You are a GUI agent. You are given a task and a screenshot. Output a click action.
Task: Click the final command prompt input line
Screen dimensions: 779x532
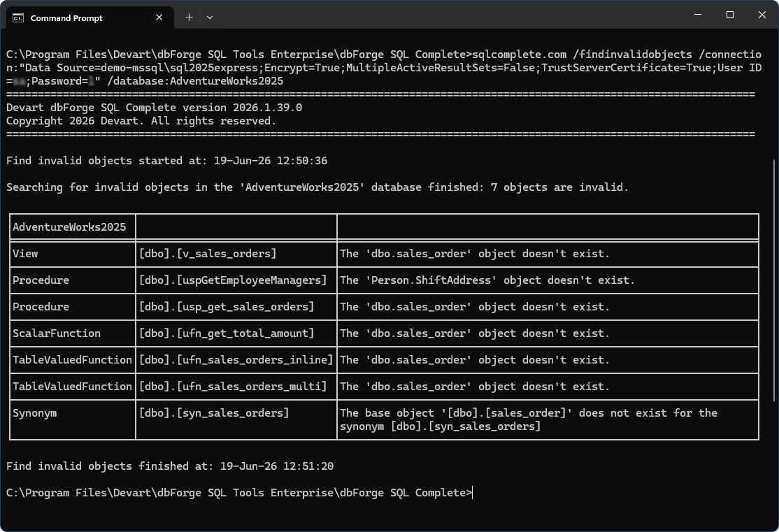pos(239,493)
